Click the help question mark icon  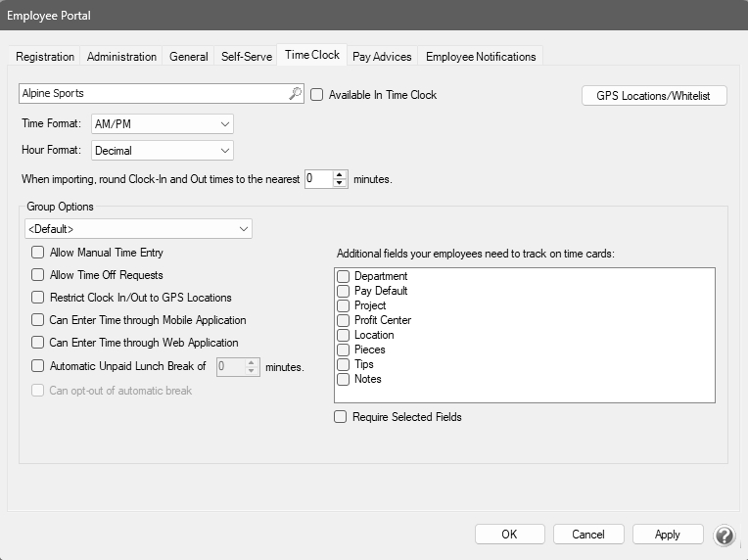point(725,536)
